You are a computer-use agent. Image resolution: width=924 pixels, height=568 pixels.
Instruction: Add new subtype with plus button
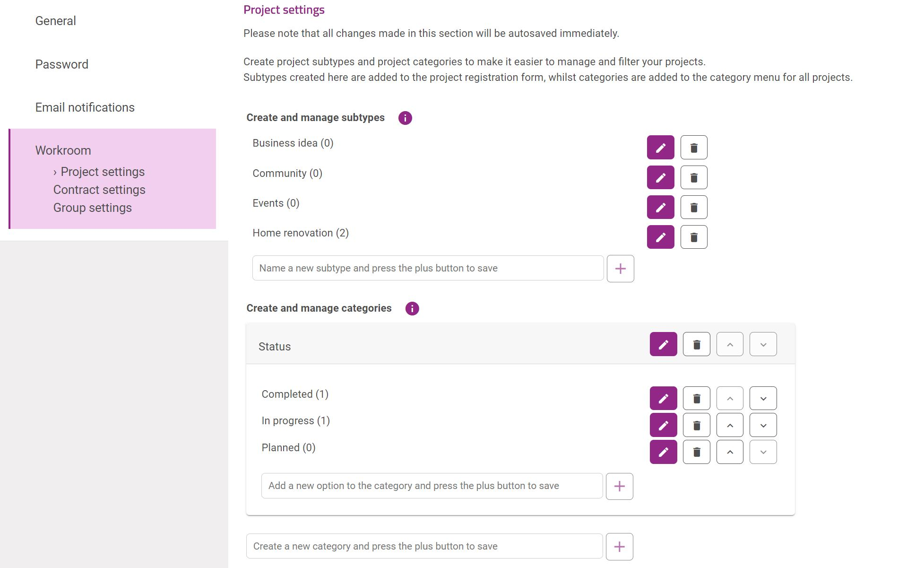[x=621, y=269]
